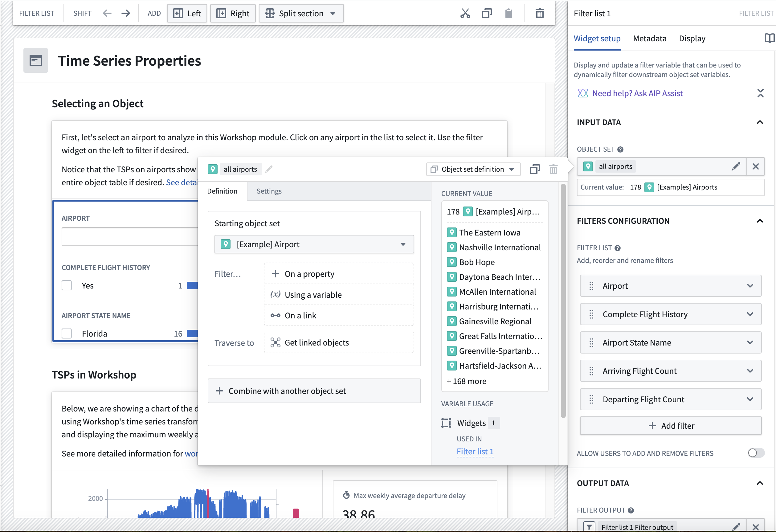Image resolution: width=776 pixels, height=532 pixels.
Task: Click the Widgets usage icon
Action: 446,423
